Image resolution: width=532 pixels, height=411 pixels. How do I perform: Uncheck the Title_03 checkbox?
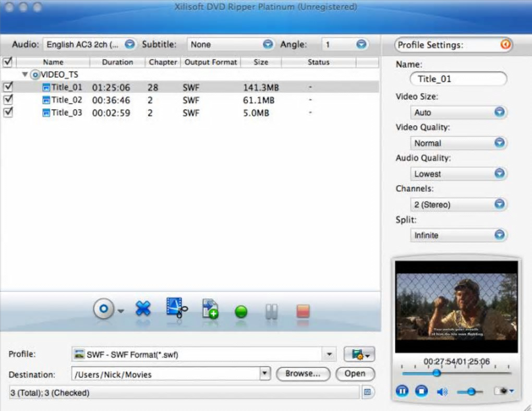tap(8, 112)
